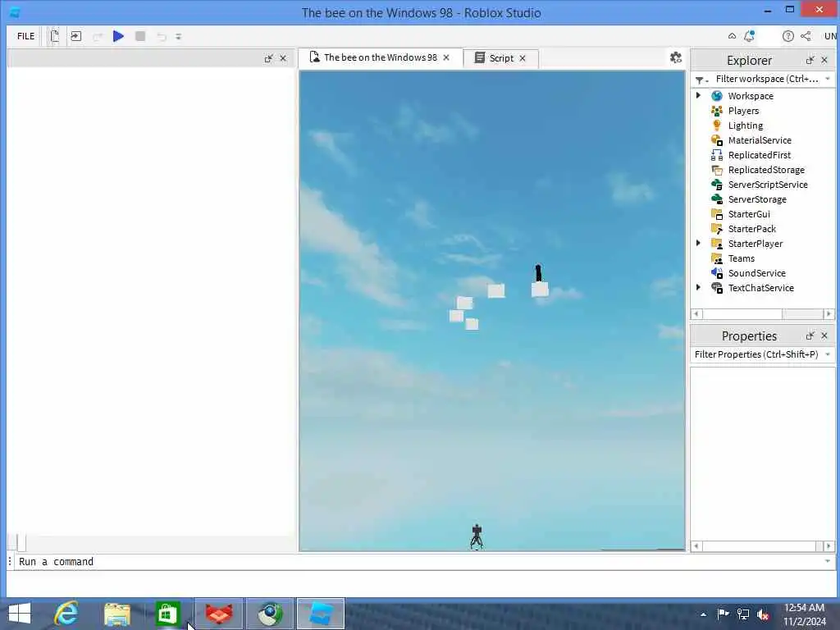Image resolution: width=840 pixels, height=630 pixels.
Task: Open File Explorer from taskbar
Action: tap(117, 614)
